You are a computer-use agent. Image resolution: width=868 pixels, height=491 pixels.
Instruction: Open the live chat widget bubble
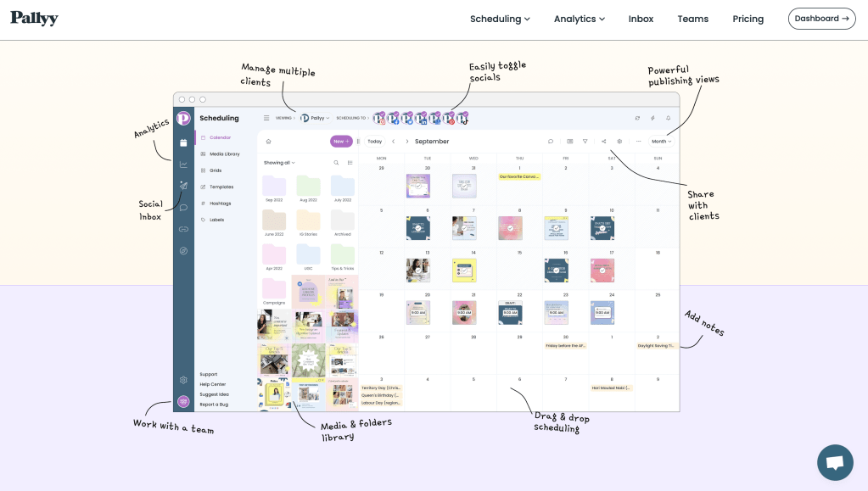pyautogui.click(x=834, y=462)
